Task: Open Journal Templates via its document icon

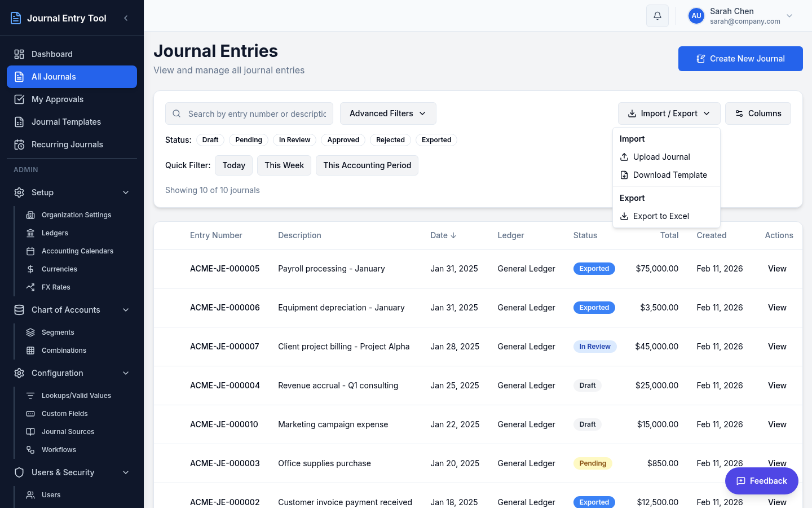Action: (x=19, y=121)
